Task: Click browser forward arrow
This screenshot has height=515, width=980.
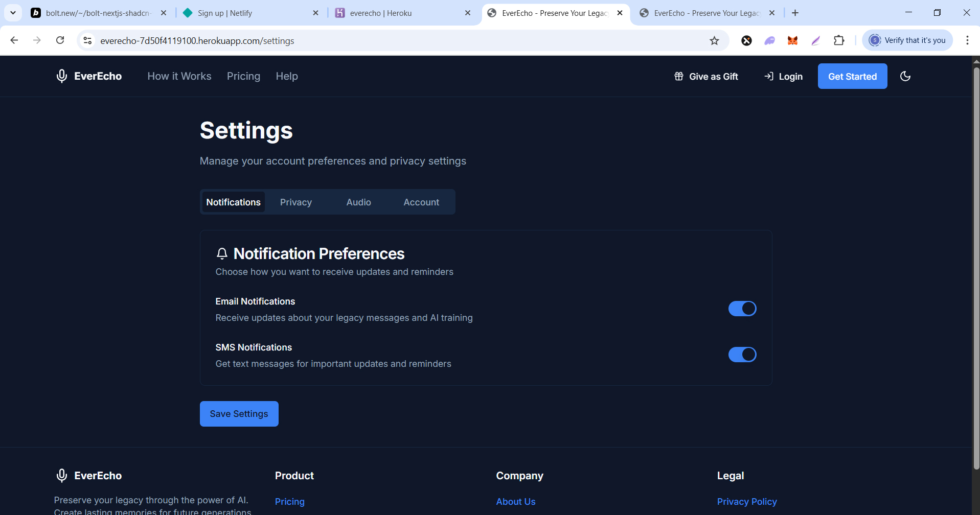Action: click(37, 40)
